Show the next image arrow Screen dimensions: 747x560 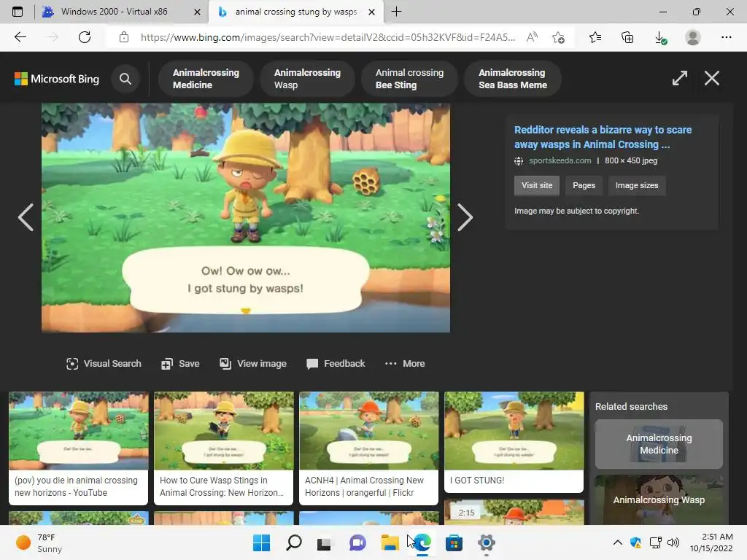465,217
